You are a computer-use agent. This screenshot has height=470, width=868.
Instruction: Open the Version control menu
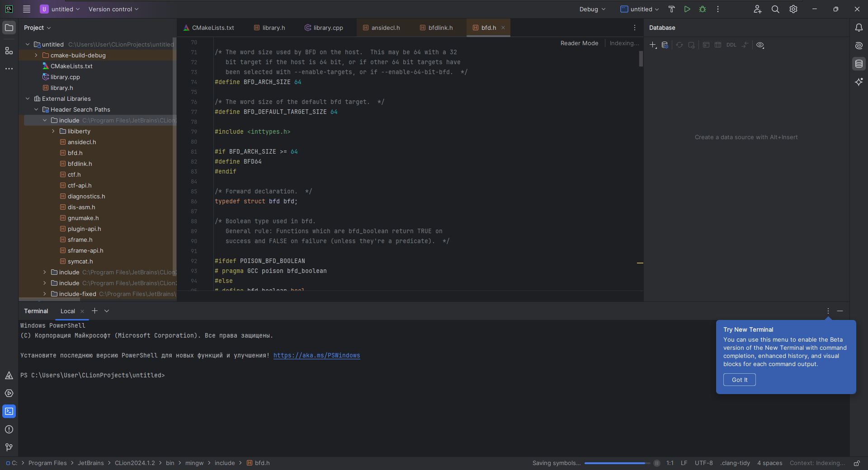click(x=113, y=9)
